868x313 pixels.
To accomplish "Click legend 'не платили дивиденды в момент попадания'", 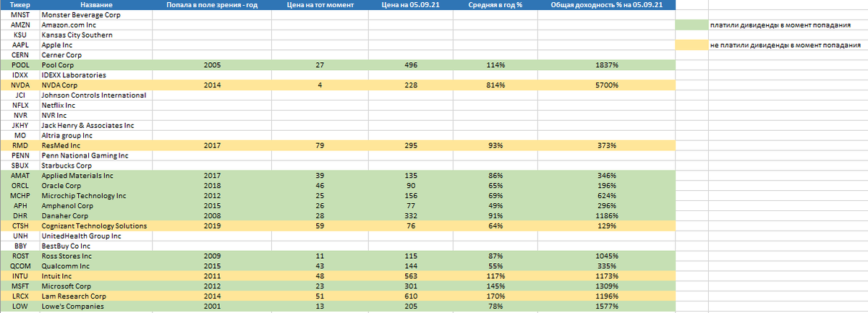I will tap(784, 45).
